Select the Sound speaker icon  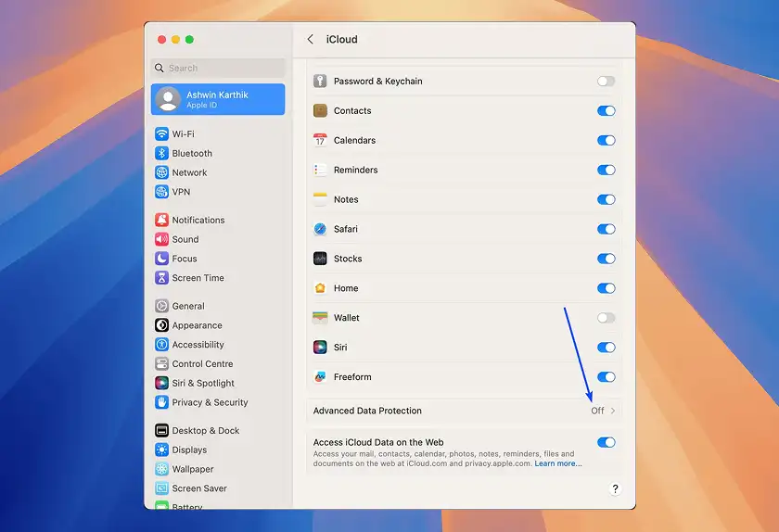161,239
